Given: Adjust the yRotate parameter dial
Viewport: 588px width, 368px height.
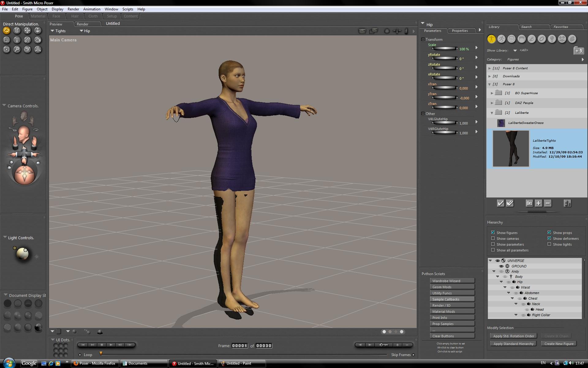Looking at the screenshot, I should pyautogui.click(x=445, y=58).
